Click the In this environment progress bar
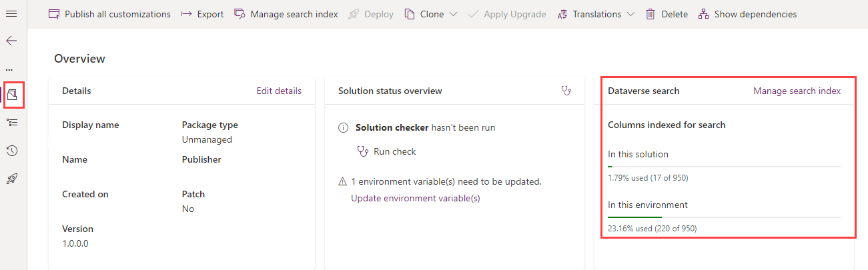This screenshot has width=868, height=270. [x=723, y=217]
